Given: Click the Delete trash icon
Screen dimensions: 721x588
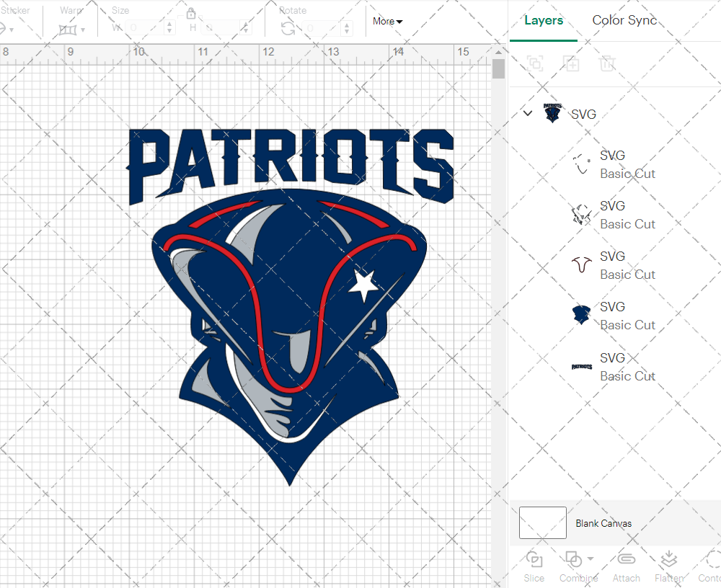Looking at the screenshot, I should pos(607,63).
